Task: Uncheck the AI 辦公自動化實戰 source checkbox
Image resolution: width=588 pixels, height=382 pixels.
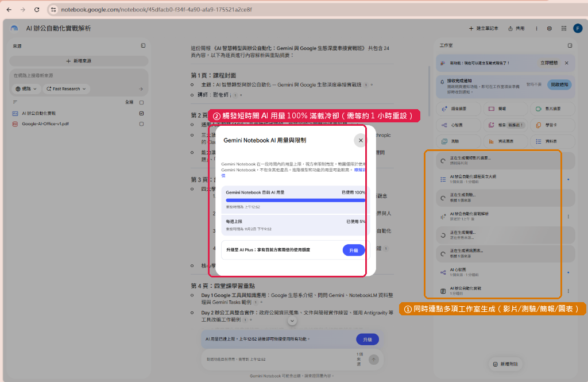Action: pos(141,113)
